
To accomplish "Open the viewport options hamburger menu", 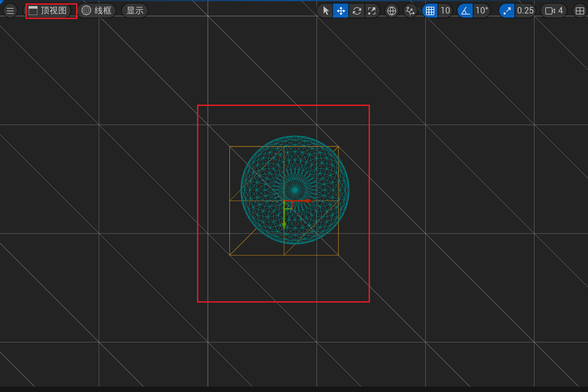I will [x=10, y=11].
